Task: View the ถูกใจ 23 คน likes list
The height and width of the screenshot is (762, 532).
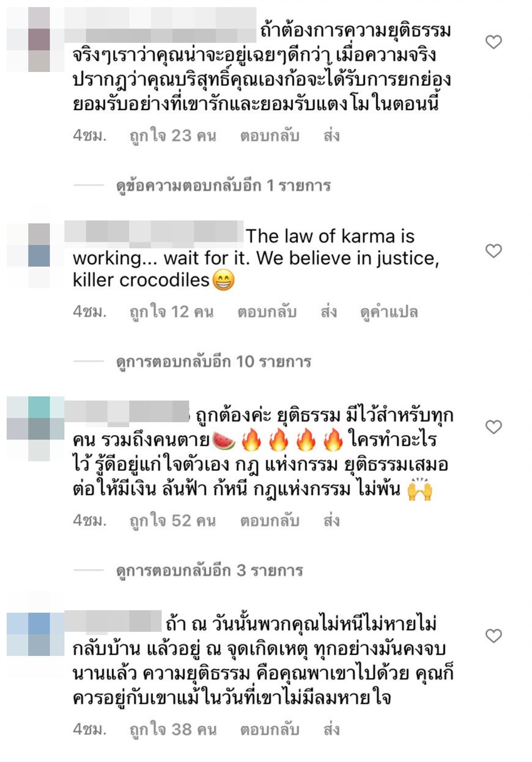Action: [x=173, y=136]
